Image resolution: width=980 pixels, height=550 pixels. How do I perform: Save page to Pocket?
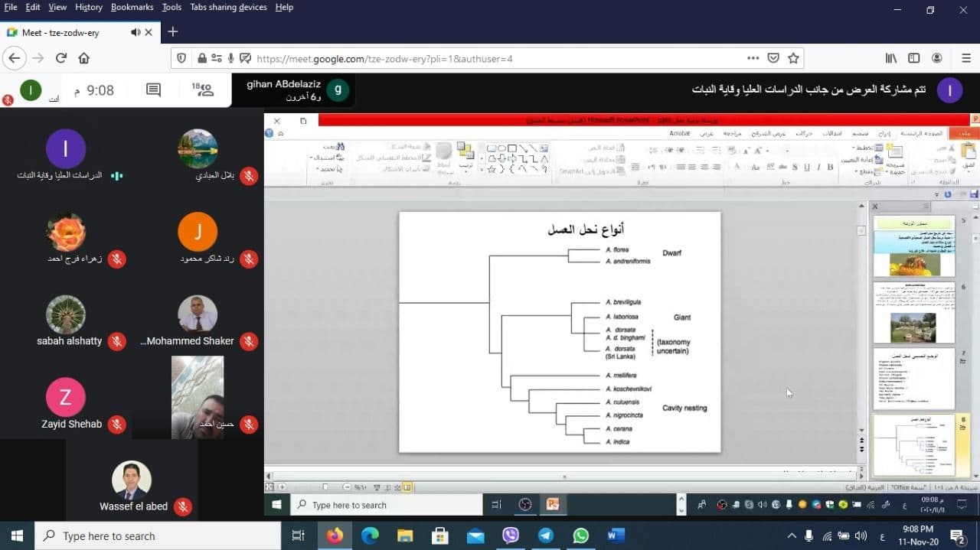point(773,58)
